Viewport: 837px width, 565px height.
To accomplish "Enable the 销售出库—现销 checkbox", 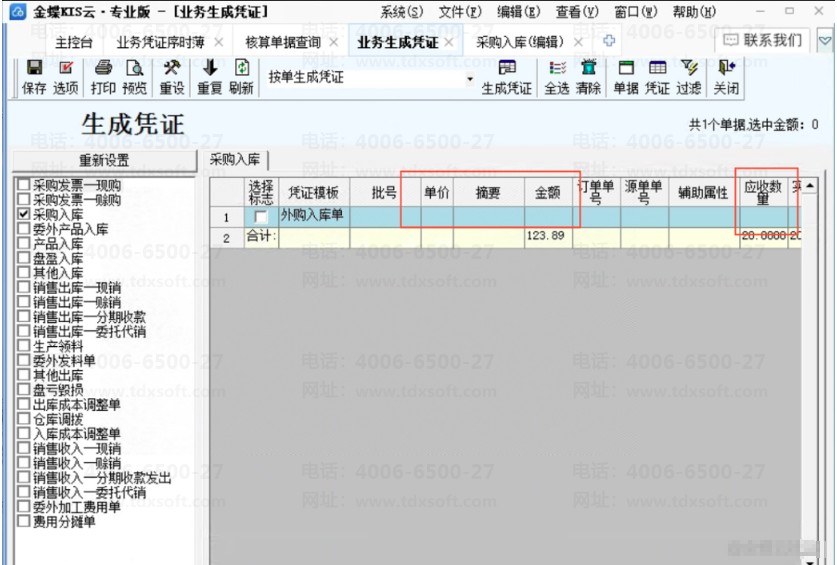I will coord(23,287).
